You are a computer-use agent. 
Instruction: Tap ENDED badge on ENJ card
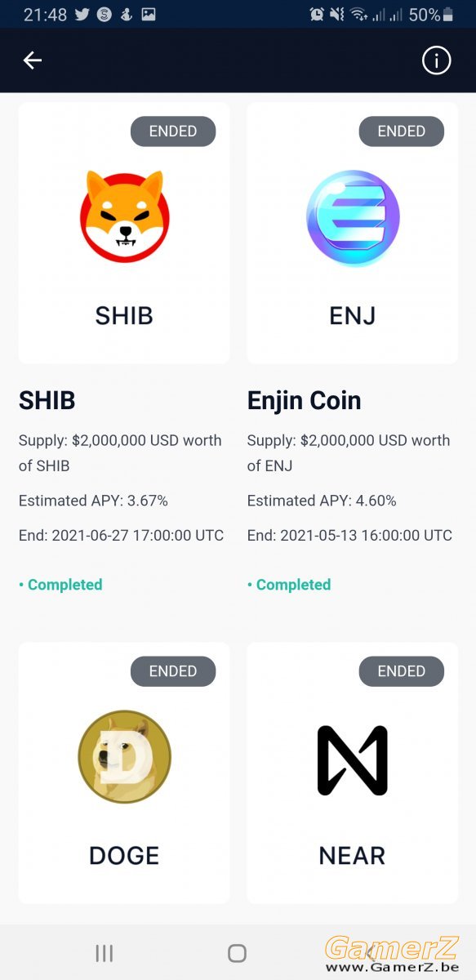pyautogui.click(x=402, y=131)
